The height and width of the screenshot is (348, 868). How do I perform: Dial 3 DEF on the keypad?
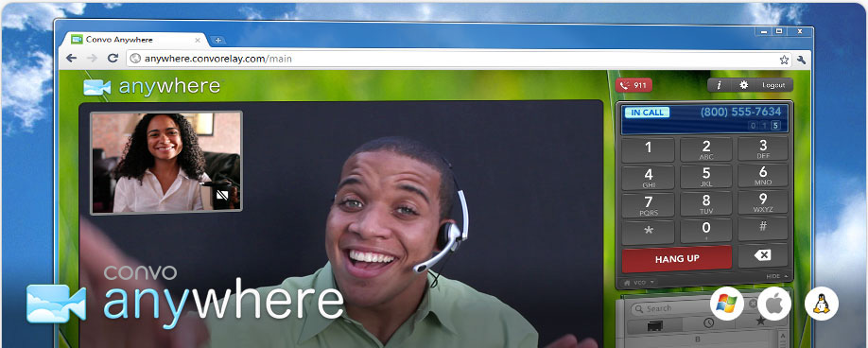[x=763, y=148]
